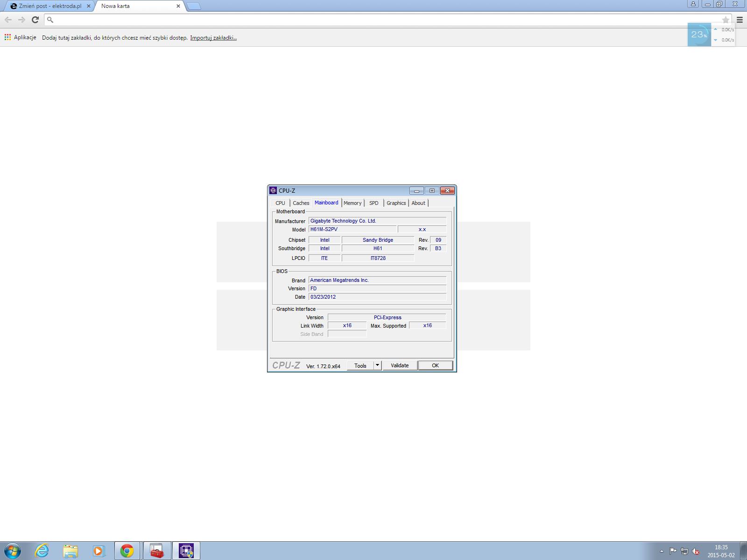Switch to the SPD tab
Image resolution: width=747 pixels, height=560 pixels.
pos(374,203)
